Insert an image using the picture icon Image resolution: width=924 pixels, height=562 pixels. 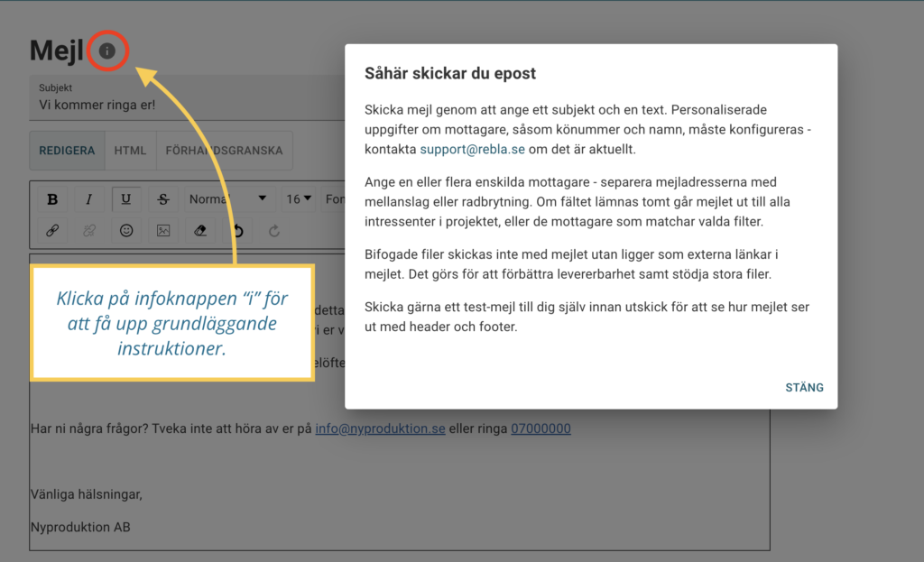pos(162,231)
